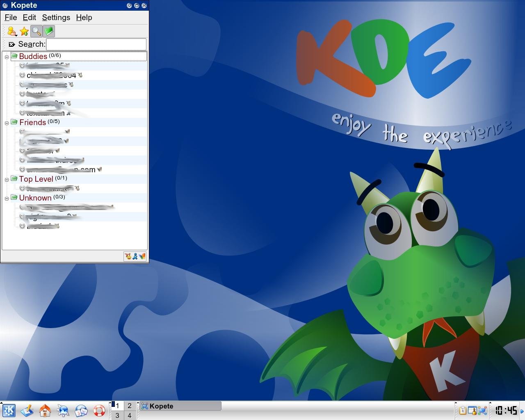Launch the desktop pencil icon in panel

(27, 411)
